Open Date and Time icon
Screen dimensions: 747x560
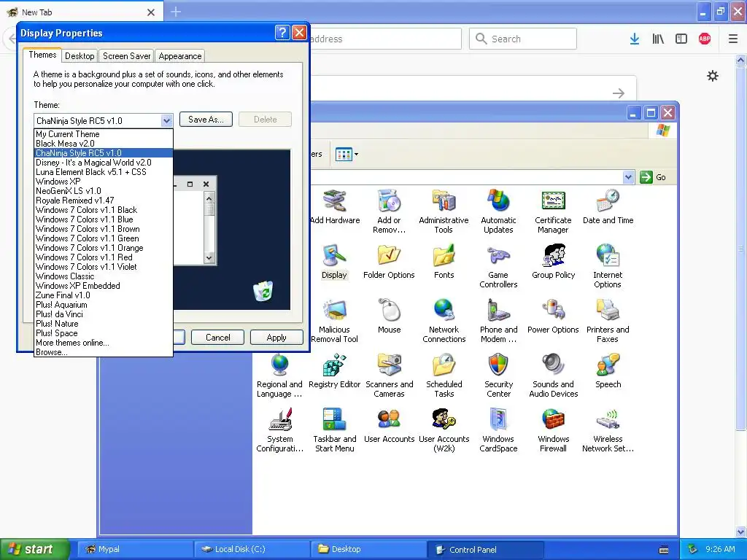[x=608, y=206]
